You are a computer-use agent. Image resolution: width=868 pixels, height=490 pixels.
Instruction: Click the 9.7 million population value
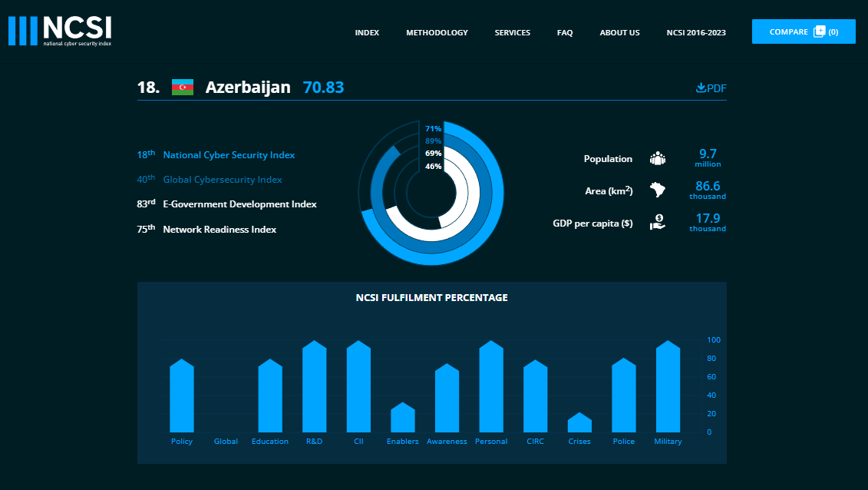pyautogui.click(x=708, y=157)
